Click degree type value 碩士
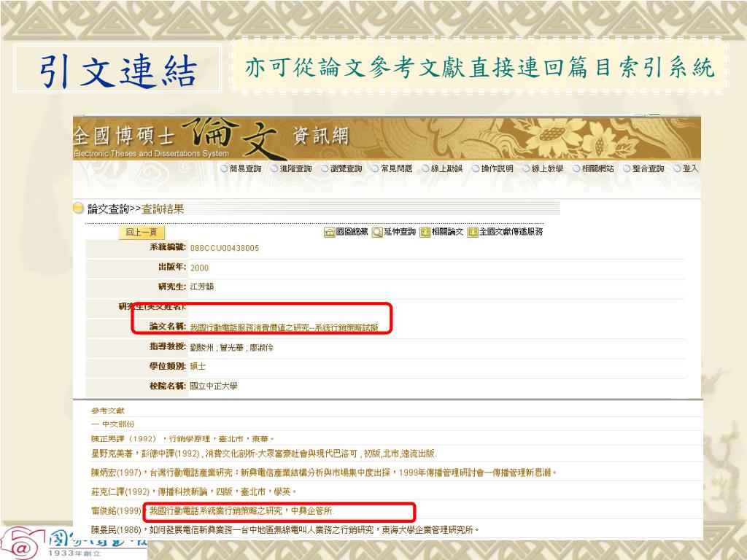747x560 pixels. point(198,366)
